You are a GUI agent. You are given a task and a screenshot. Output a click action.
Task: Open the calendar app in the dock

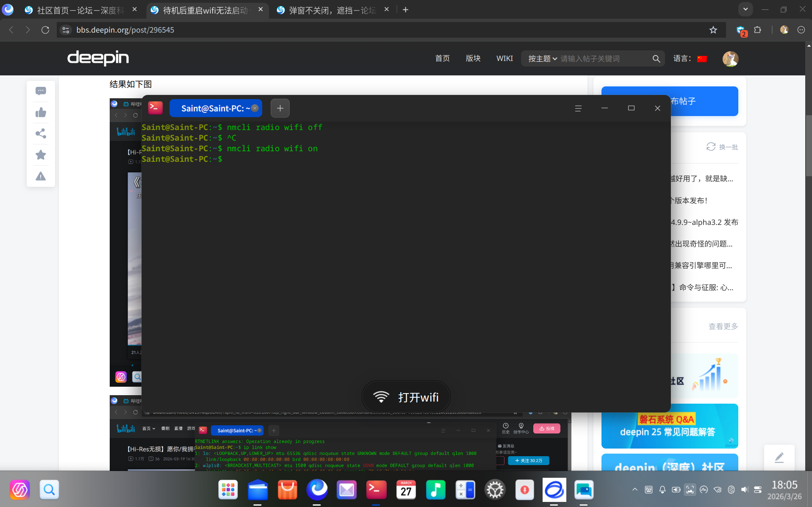(406, 490)
